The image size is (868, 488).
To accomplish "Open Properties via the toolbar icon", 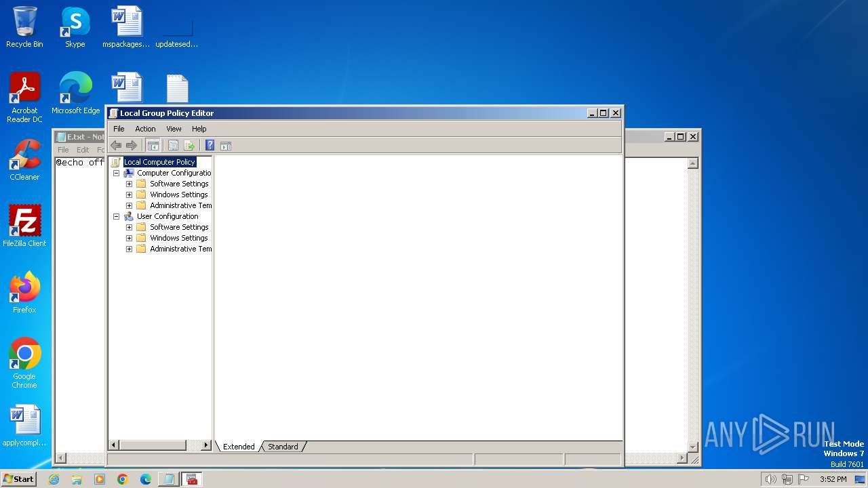I will click(x=173, y=145).
